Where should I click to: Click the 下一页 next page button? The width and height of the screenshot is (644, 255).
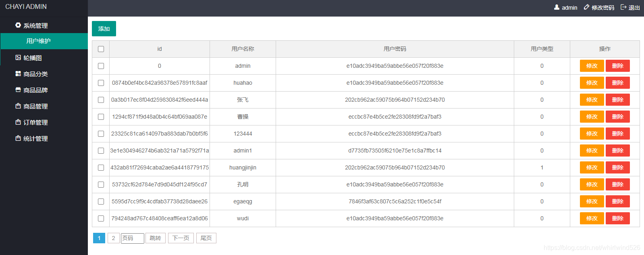click(181, 238)
